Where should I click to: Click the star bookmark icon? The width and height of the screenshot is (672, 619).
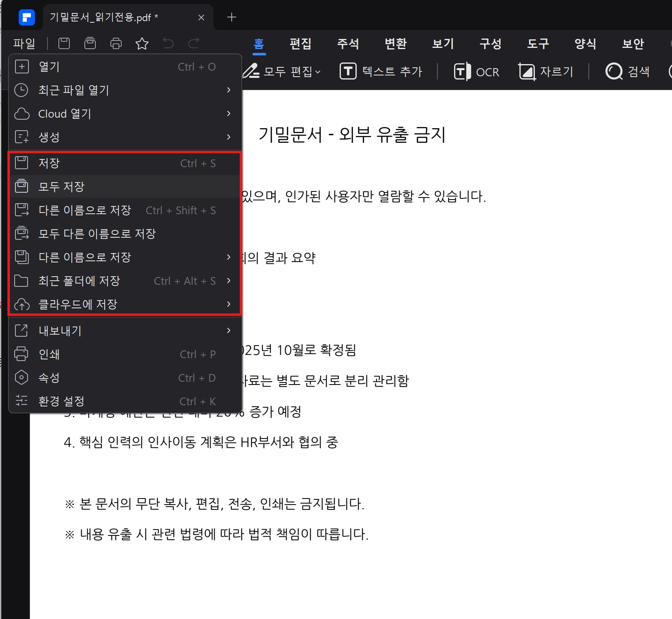tap(142, 43)
